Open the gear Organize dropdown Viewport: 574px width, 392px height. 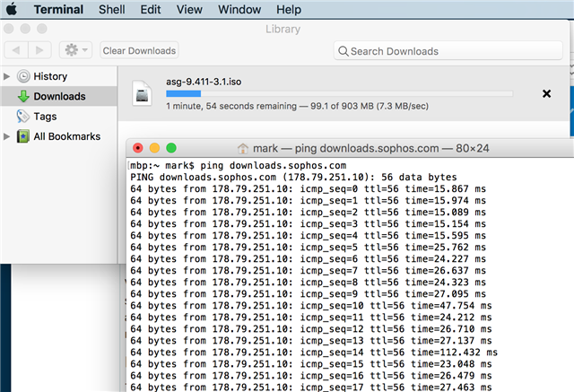(75, 50)
